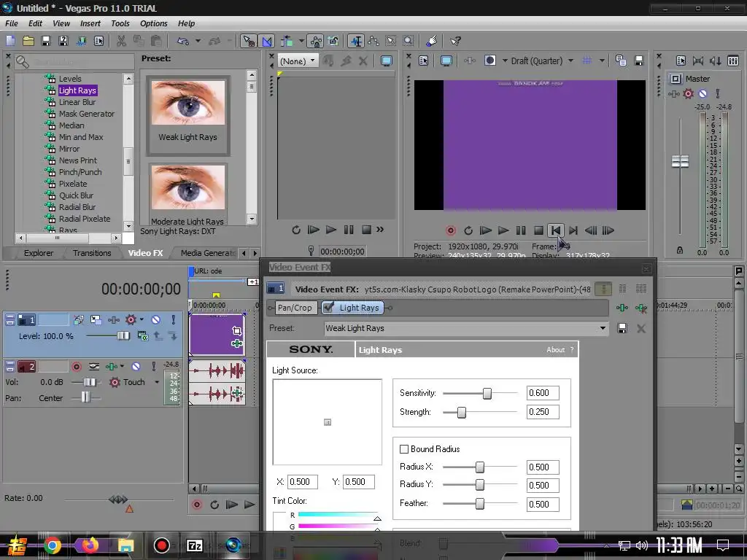Screen dimensions: 747x560
Task: Select Linear Blur in Video FX list
Action: [x=77, y=102]
